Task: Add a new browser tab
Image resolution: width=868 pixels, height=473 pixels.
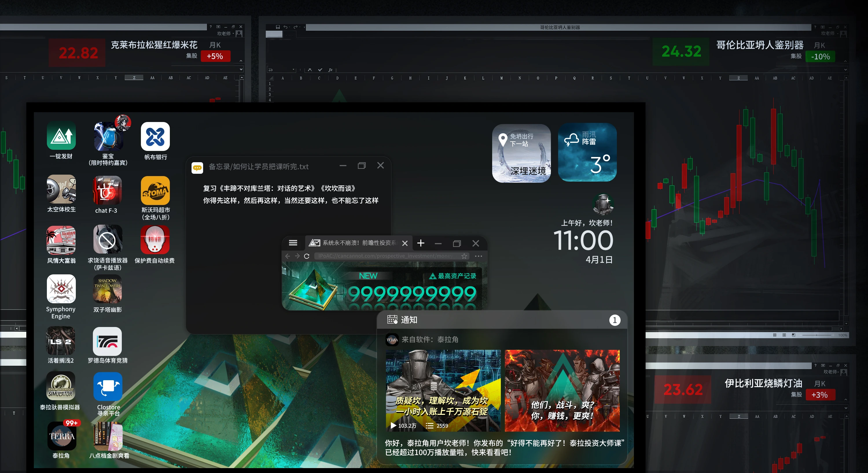Action: tap(420, 243)
